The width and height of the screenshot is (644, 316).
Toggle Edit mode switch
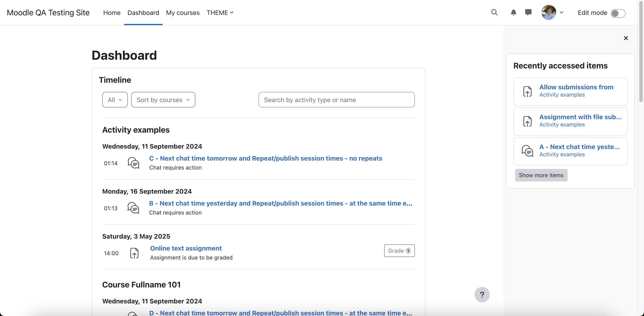618,13
